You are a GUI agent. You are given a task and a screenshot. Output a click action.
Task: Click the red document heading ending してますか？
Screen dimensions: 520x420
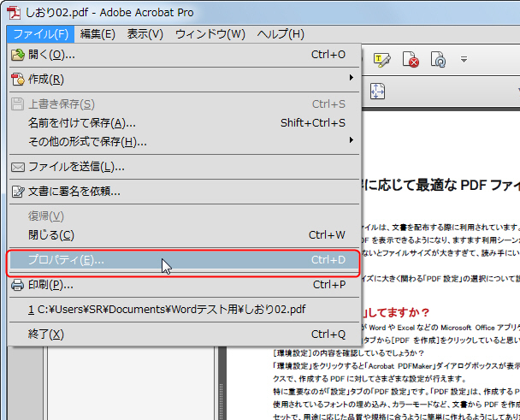395,312
